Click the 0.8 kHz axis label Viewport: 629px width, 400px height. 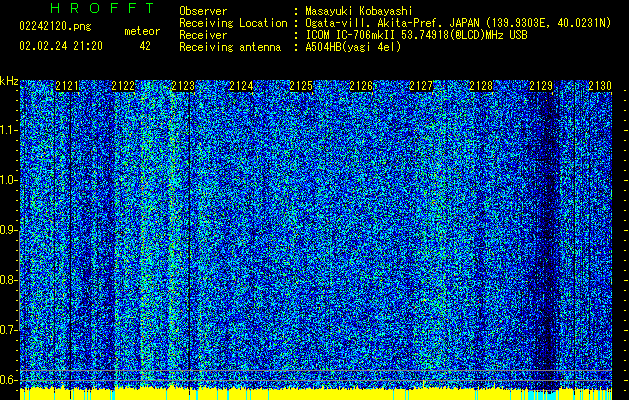pos(8,280)
